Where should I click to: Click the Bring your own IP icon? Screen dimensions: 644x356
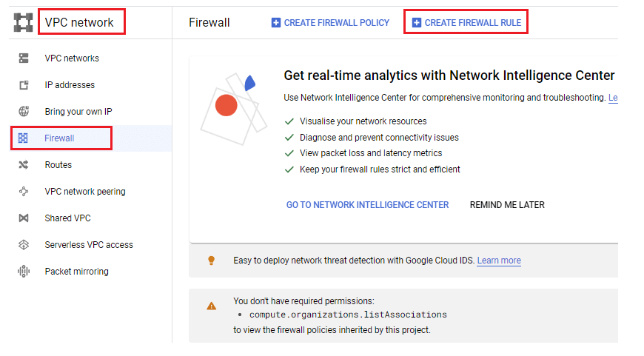click(x=23, y=112)
